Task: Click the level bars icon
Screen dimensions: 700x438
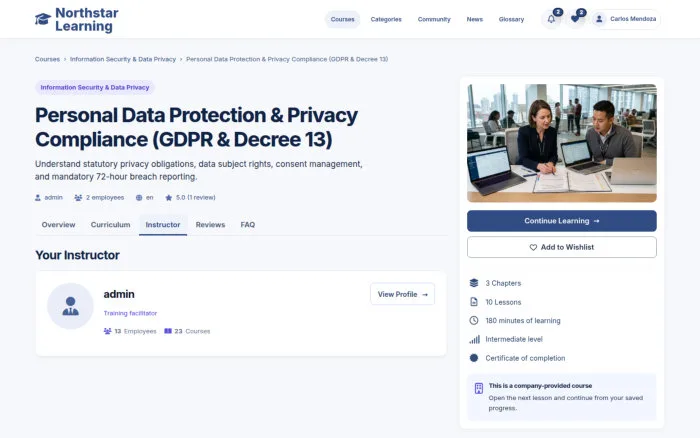Action: click(x=474, y=339)
